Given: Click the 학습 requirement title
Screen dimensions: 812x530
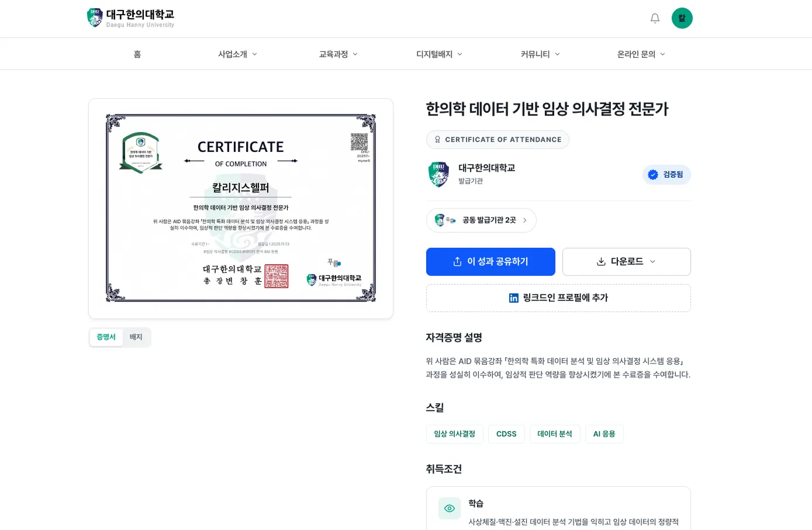Looking at the screenshot, I should [x=476, y=504].
